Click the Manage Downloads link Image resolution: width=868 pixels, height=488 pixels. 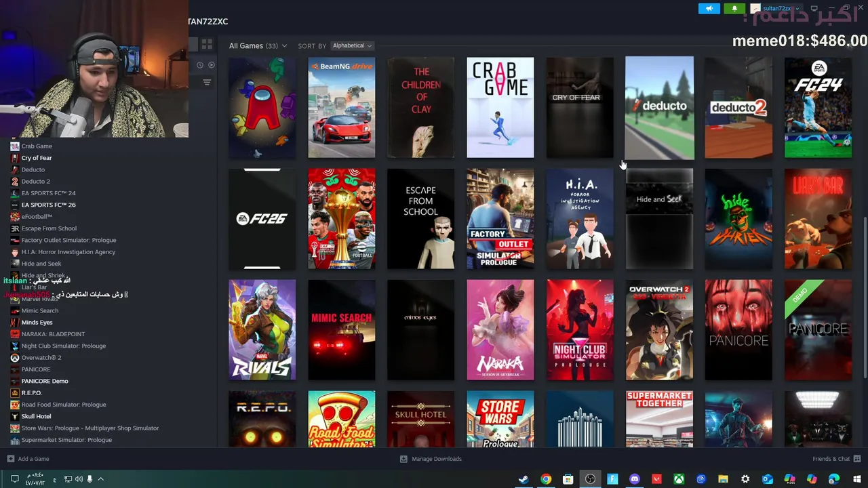(x=437, y=459)
